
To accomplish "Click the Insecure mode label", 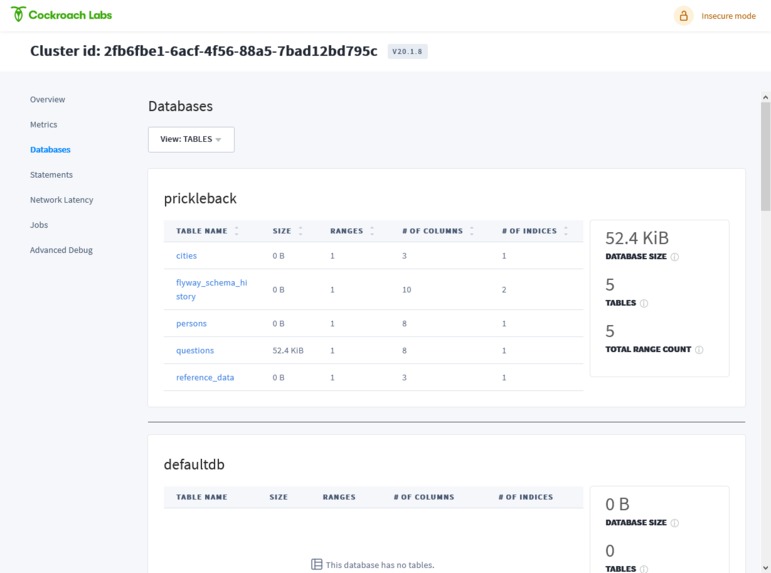I will [x=728, y=16].
